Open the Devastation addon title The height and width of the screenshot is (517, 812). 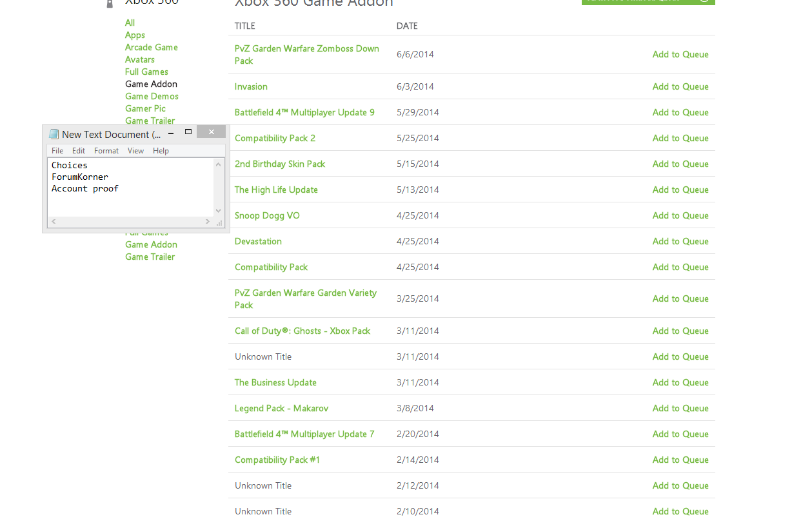(258, 241)
